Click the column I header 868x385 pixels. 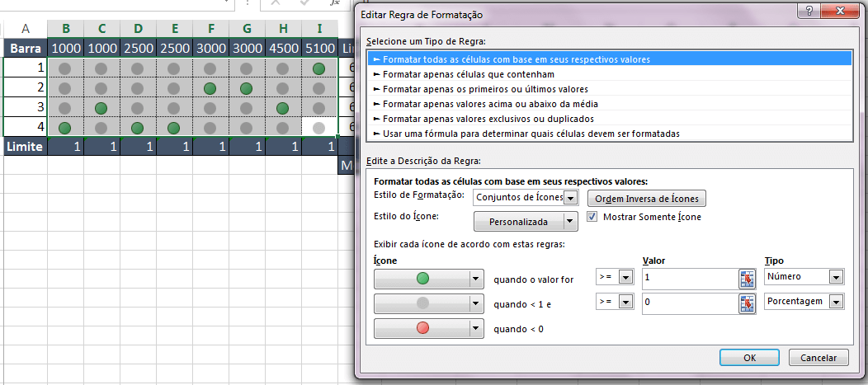tap(318, 29)
